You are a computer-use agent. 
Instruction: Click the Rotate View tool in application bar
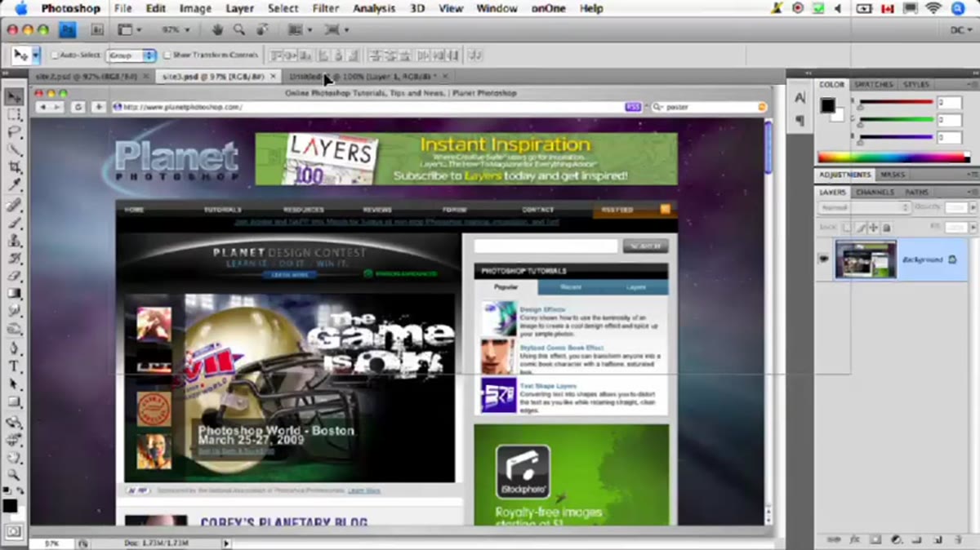click(x=262, y=29)
